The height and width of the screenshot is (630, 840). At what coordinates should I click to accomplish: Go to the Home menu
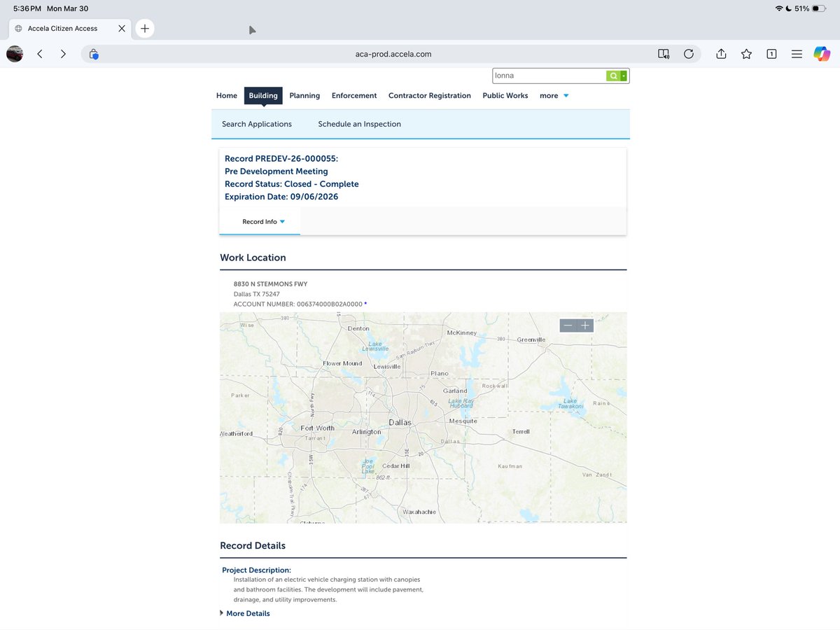pos(227,96)
